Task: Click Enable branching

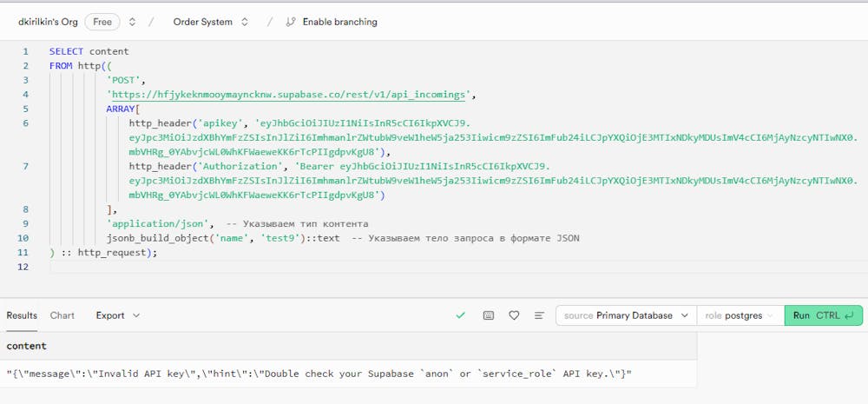Action: (x=339, y=22)
